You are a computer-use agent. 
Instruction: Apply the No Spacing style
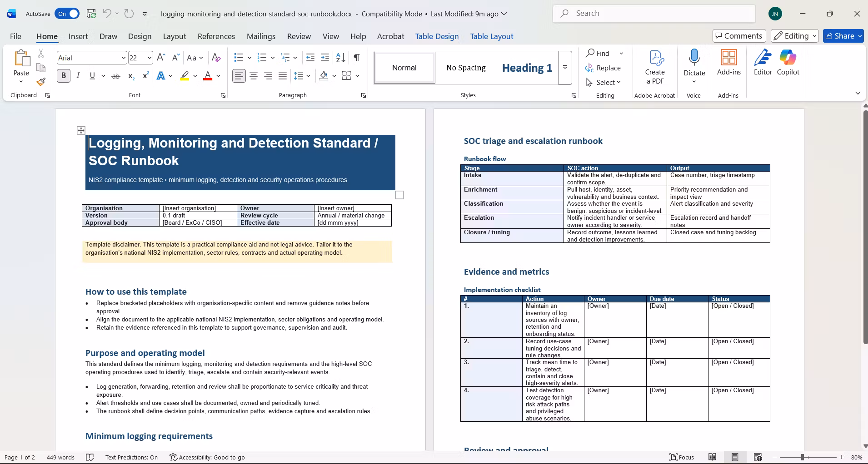pos(466,68)
